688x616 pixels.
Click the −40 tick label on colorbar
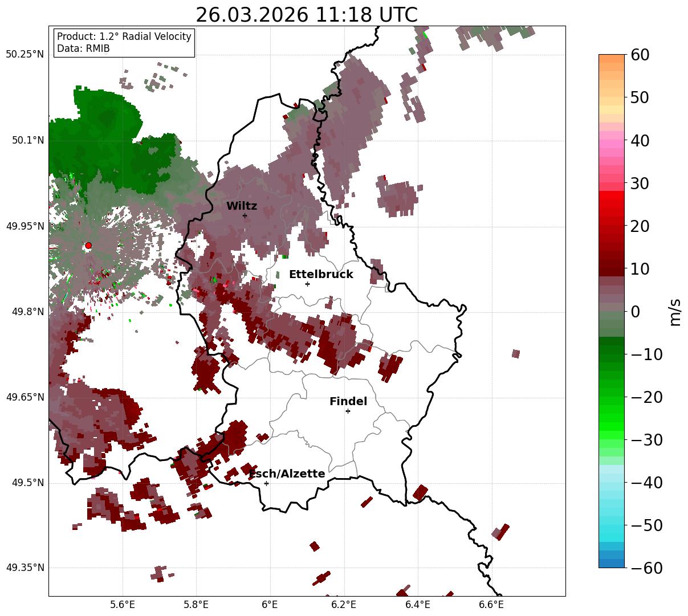pos(646,483)
